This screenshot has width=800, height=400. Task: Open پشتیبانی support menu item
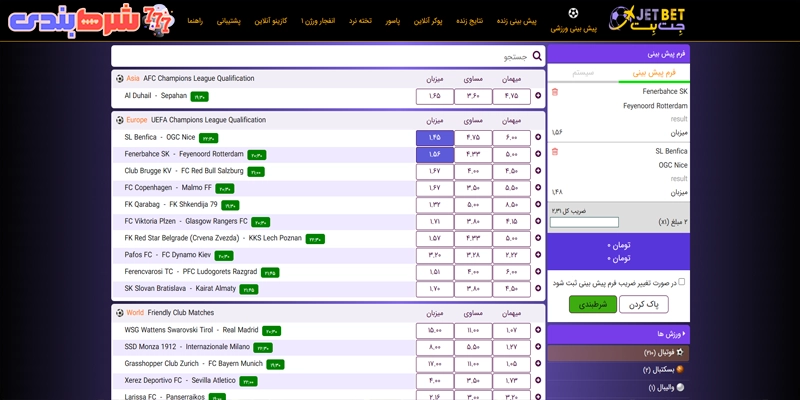click(229, 21)
